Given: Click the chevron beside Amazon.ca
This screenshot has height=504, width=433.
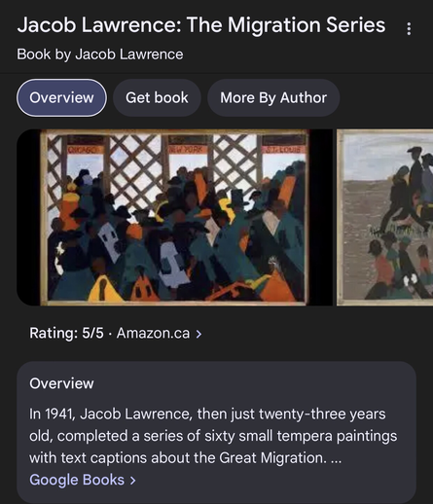Looking at the screenshot, I should (x=198, y=334).
